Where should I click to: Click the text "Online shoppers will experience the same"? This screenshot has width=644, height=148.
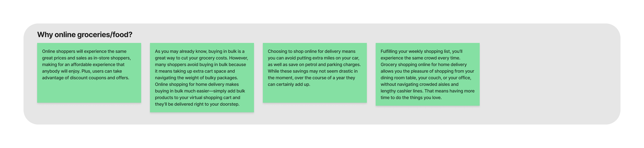tap(84, 51)
